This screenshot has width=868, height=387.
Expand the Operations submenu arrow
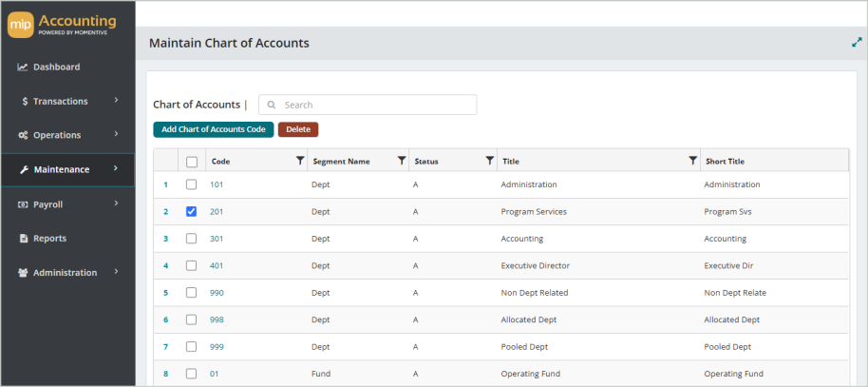pos(116,134)
